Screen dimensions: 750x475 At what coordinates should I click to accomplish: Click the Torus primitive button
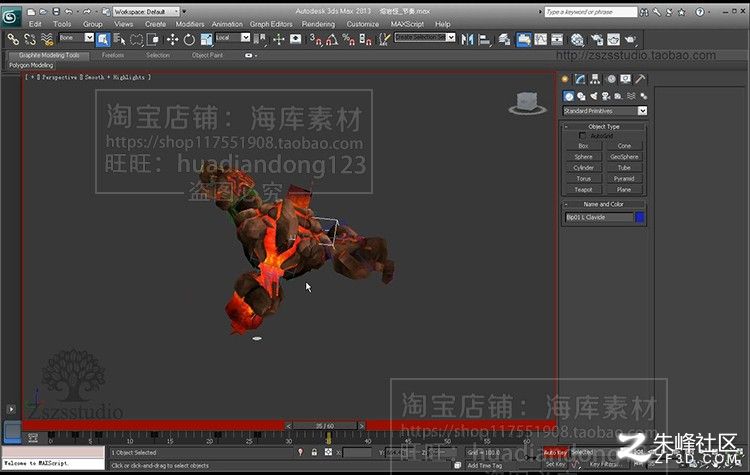tap(583, 179)
